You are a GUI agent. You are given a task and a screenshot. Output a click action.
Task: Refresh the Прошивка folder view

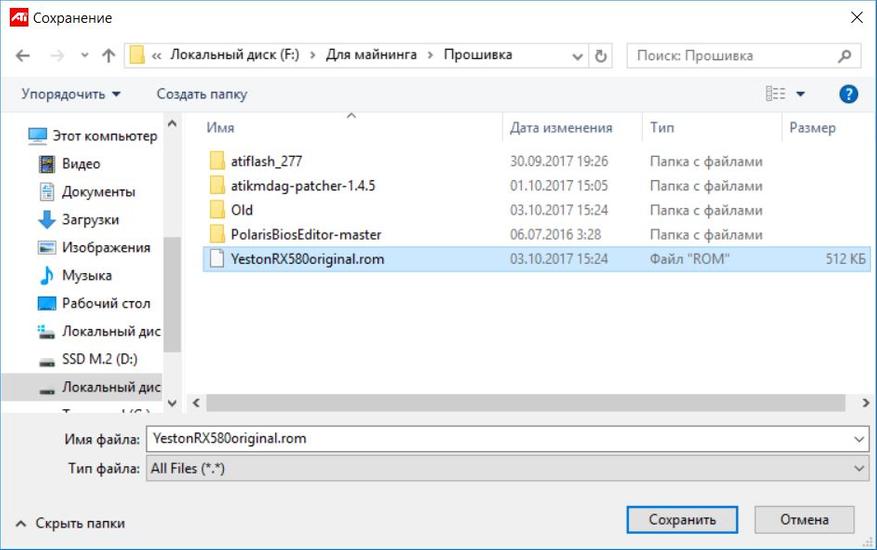pos(600,56)
